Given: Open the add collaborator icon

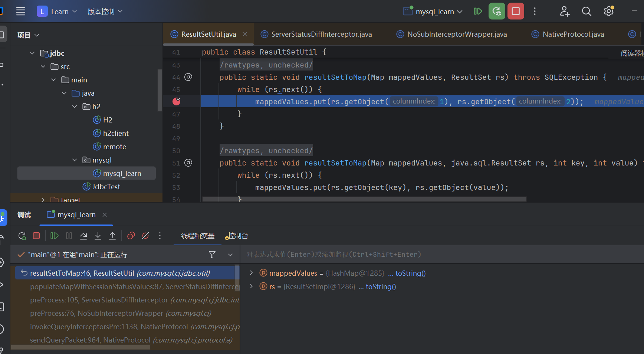Looking at the screenshot, I should (x=565, y=11).
